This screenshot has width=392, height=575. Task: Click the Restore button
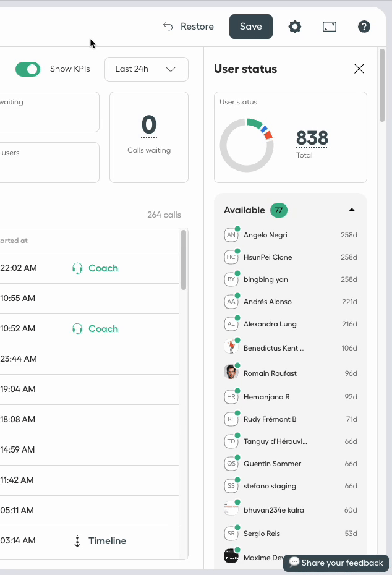189,27
